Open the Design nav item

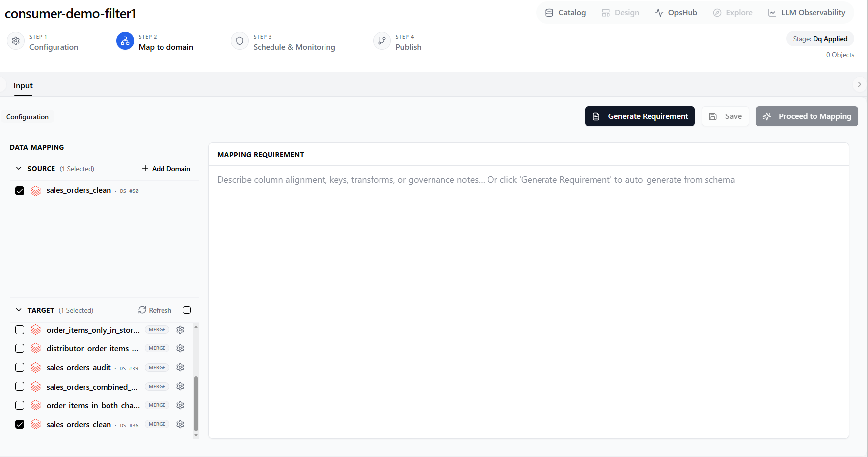[x=620, y=13]
